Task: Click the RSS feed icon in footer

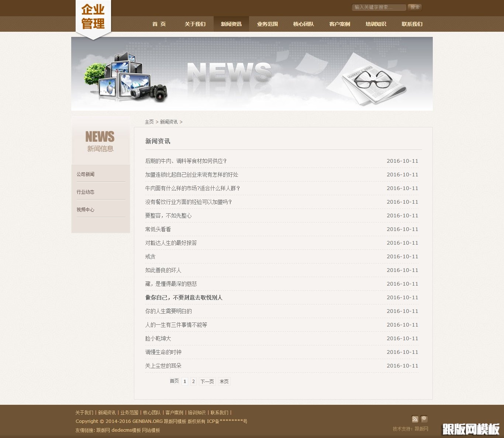Action: point(415,419)
